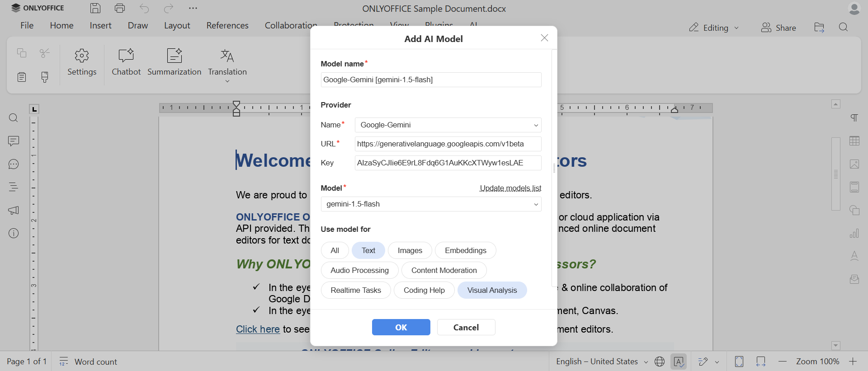Screen dimensions: 868x371
Task: Toggle the Realtime Tasks chip
Action: 356,290
